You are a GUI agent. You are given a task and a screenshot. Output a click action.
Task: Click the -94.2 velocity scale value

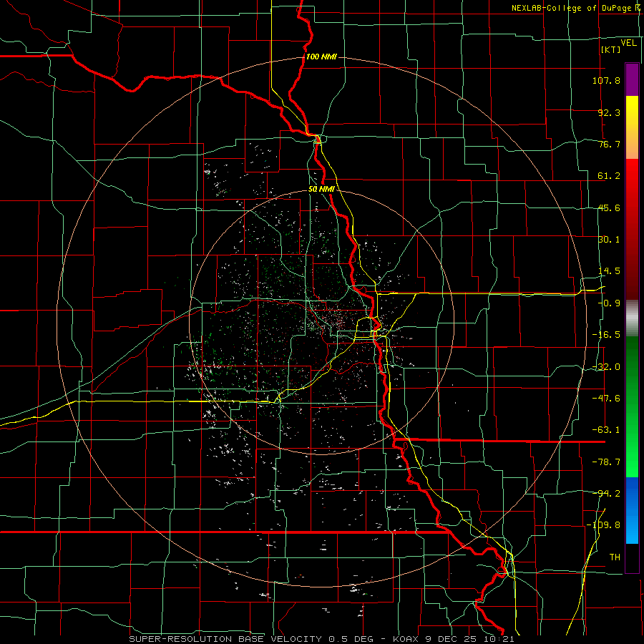click(606, 494)
